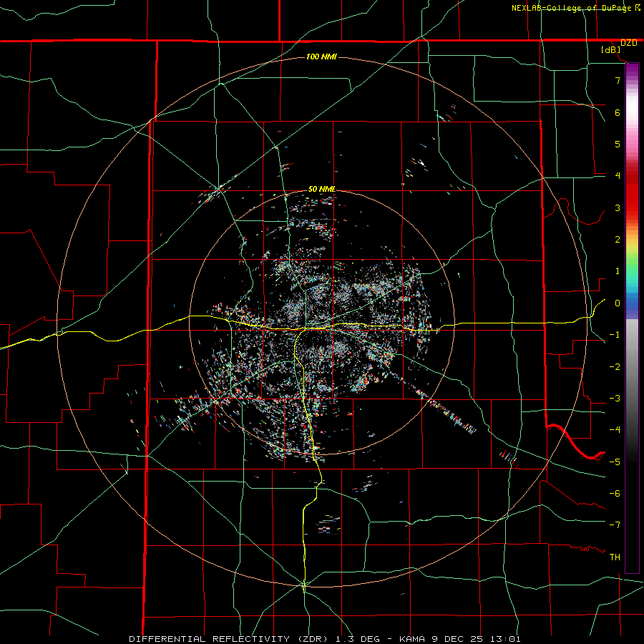Click the -3 value on color scale
The width and height of the screenshot is (644, 644).
click(x=615, y=399)
